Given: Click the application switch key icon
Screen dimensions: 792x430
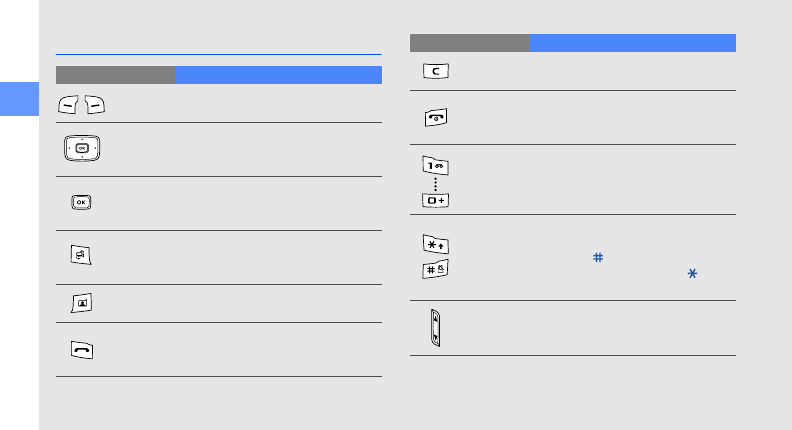Looking at the screenshot, I should click(82, 257).
